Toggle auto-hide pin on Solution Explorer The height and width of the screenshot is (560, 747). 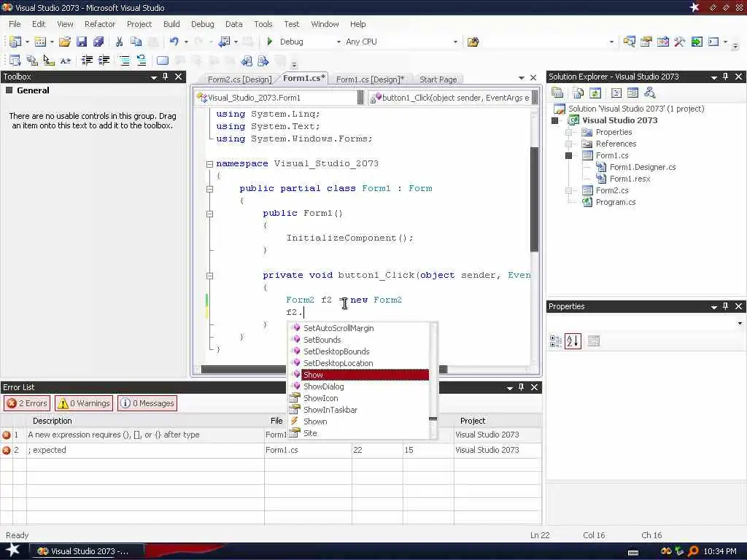(726, 77)
